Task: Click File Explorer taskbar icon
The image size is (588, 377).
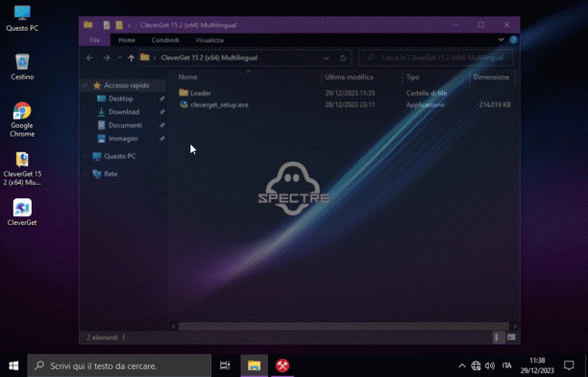Action: pyautogui.click(x=254, y=365)
